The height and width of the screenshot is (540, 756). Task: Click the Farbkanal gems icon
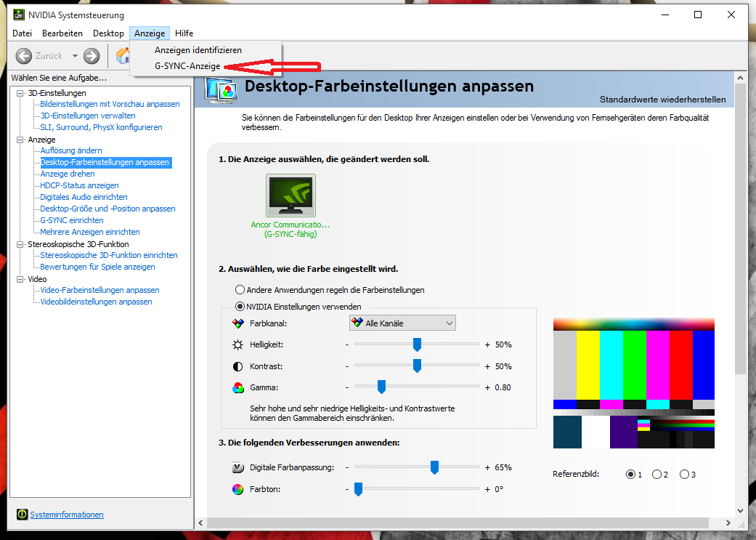pyautogui.click(x=238, y=323)
